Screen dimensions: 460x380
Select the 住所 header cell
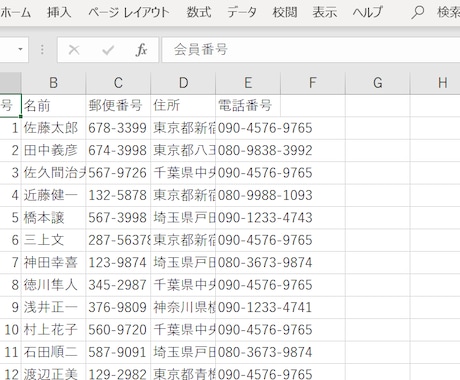point(183,106)
